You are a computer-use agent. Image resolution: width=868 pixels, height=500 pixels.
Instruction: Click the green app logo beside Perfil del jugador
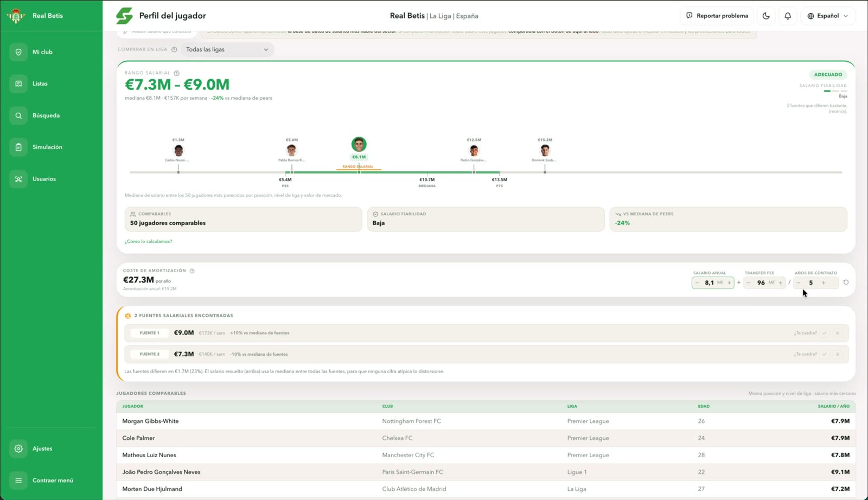(124, 16)
